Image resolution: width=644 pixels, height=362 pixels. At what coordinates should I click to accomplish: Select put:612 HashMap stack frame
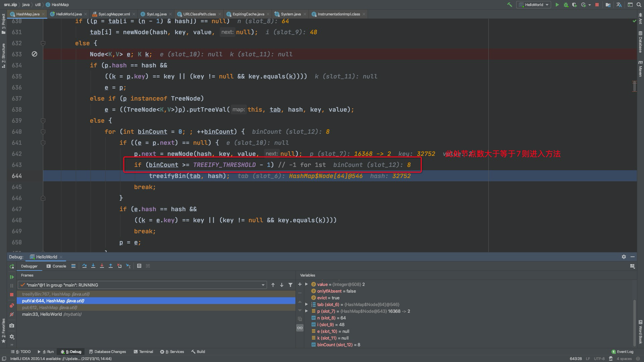pos(156,307)
